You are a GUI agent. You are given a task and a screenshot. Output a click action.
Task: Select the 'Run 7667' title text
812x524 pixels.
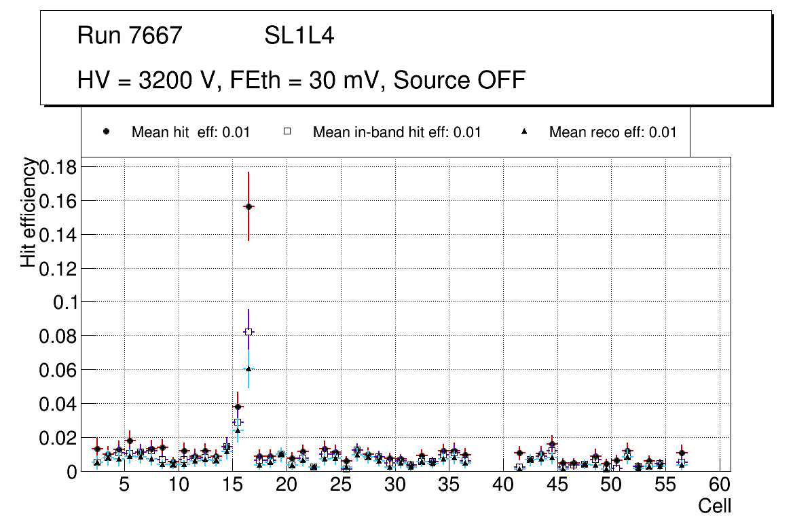coord(130,36)
